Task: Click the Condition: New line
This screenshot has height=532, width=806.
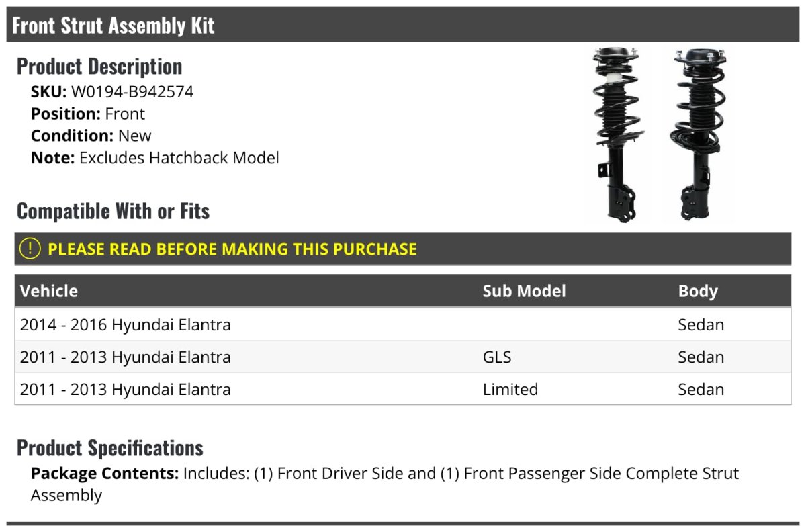Action: tap(91, 136)
